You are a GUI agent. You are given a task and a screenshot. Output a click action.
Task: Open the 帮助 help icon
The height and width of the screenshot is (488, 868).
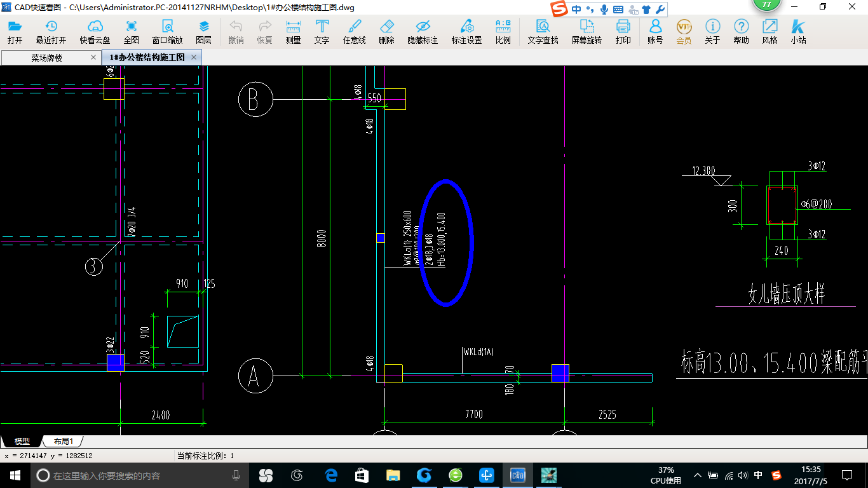point(741,32)
